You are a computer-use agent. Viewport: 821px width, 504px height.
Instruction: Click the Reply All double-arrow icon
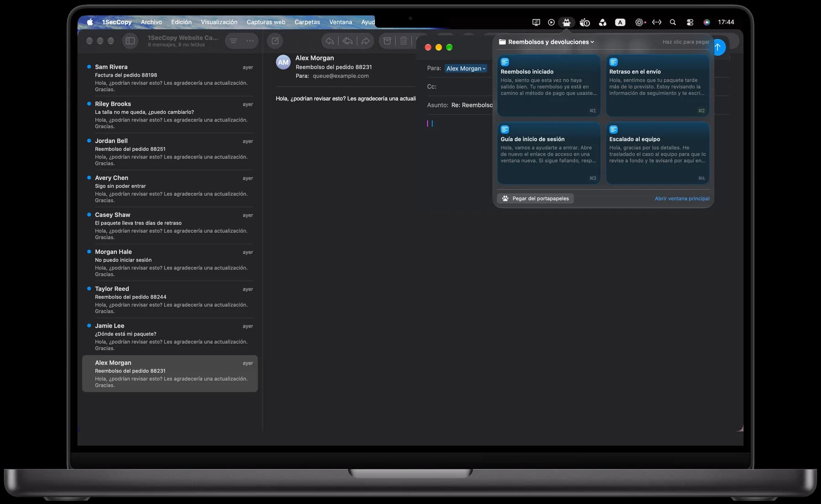click(x=348, y=41)
